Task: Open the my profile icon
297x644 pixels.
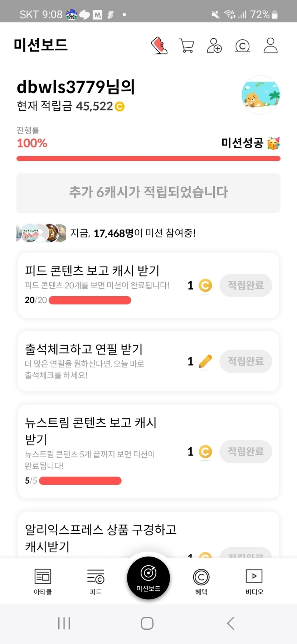Action: (x=271, y=46)
